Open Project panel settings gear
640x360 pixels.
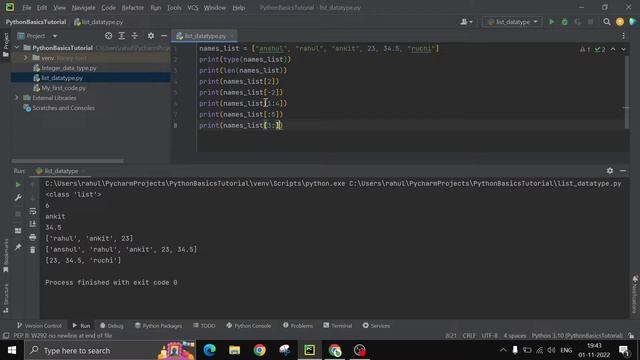[151, 36]
